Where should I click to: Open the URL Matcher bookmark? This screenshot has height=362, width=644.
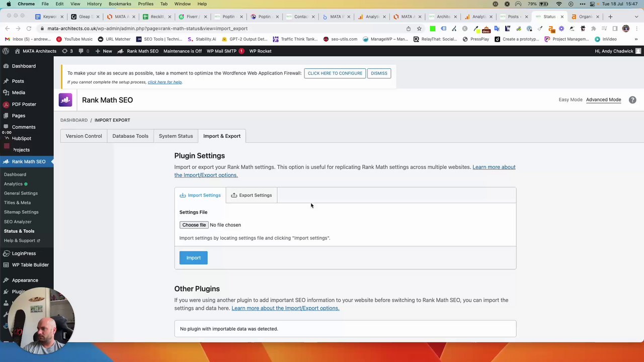114,39
